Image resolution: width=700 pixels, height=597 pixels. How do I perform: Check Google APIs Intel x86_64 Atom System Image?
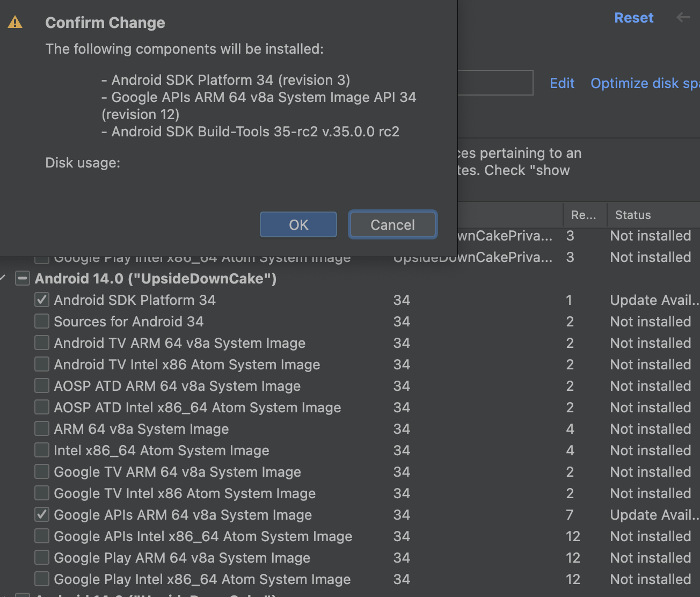coord(42,536)
